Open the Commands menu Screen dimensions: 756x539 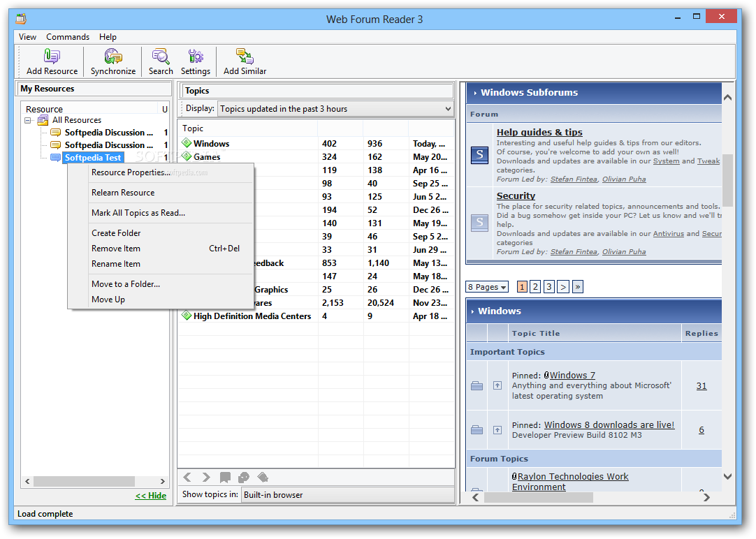68,37
